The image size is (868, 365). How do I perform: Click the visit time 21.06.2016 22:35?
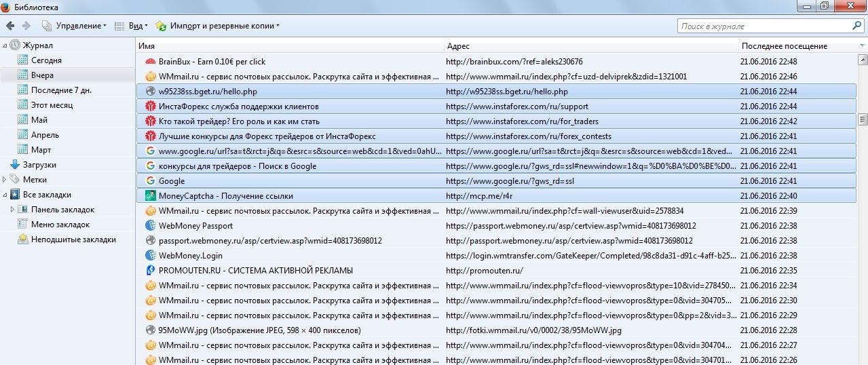[769, 271]
